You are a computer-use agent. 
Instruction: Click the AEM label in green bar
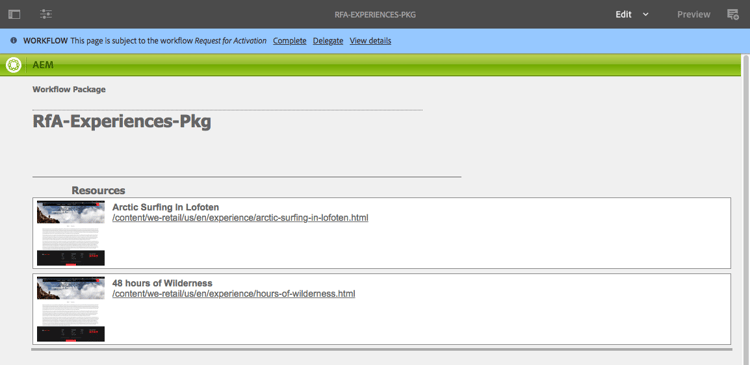[43, 65]
